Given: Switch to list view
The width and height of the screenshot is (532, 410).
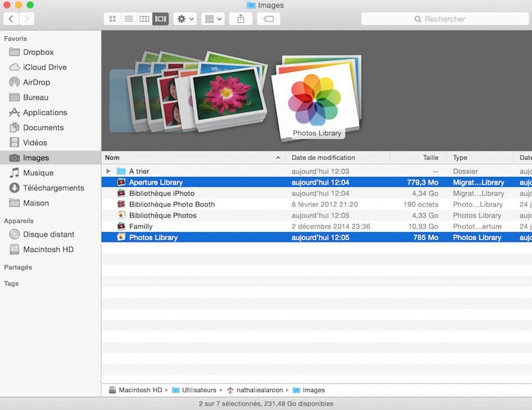Looking at the screenshot, I should pyautogui.click(x=128, y=19).
